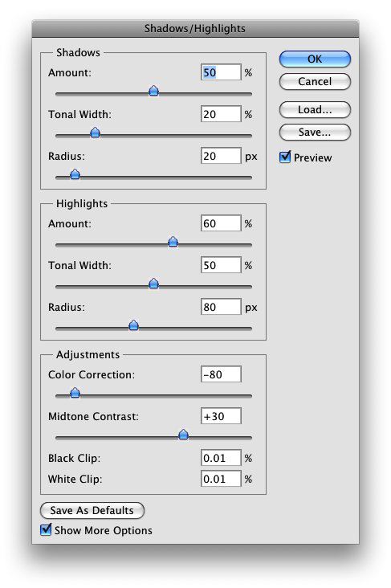This screenshot has height=588, width=391.
Task: Click the Midtone Contrast slider handle
Action: [183, 435]
